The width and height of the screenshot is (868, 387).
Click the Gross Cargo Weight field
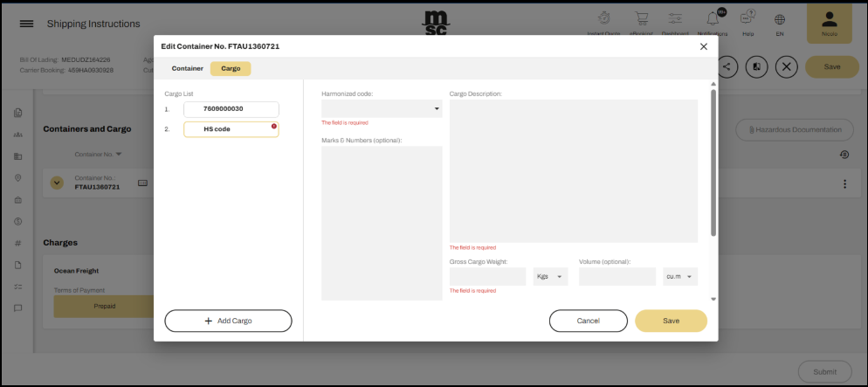pyautogui.click(x=487, y=276)
